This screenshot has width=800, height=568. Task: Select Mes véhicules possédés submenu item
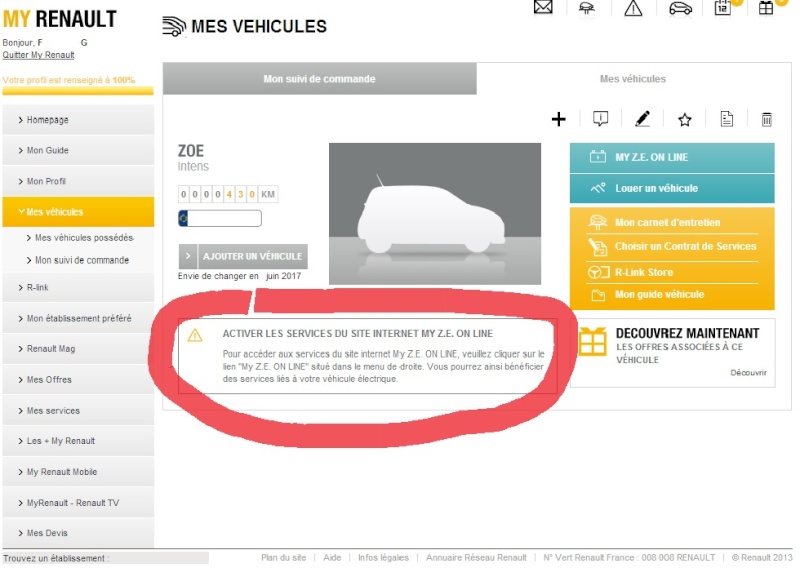pyautogui.click(x=84, y=238)
